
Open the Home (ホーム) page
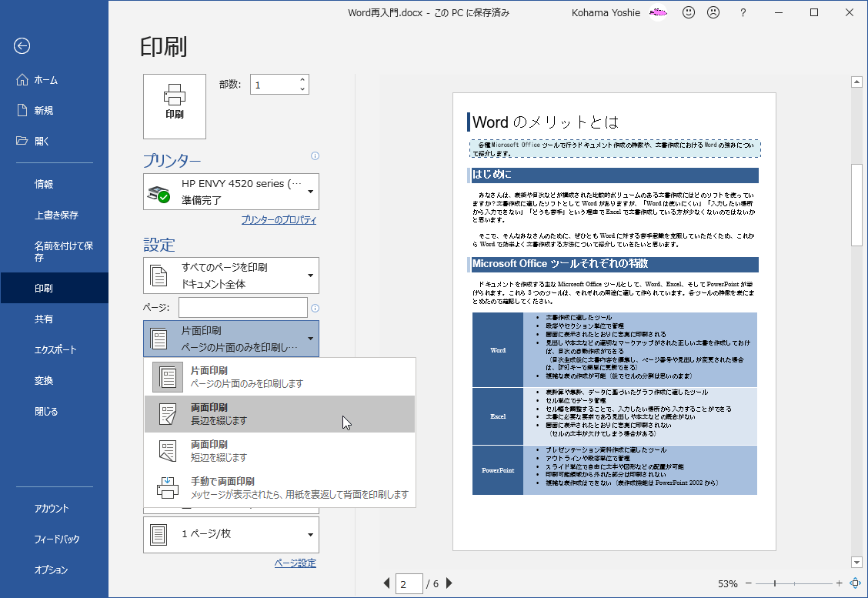pyautogui.click(x=54, y=80)
